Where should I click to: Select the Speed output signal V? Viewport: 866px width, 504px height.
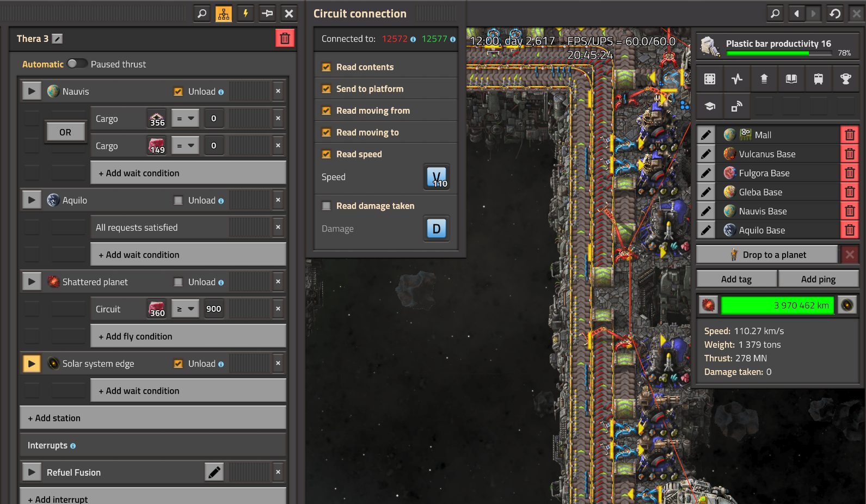point(437,177)
